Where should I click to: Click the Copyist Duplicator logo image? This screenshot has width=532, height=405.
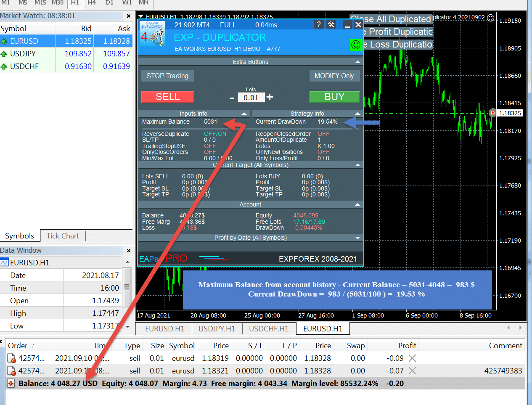(152, 34)
